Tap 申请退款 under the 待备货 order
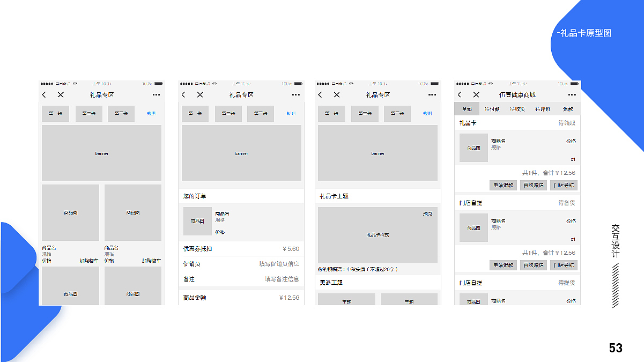The height and width of the screenshot is (362, 644). pos(503,265)
